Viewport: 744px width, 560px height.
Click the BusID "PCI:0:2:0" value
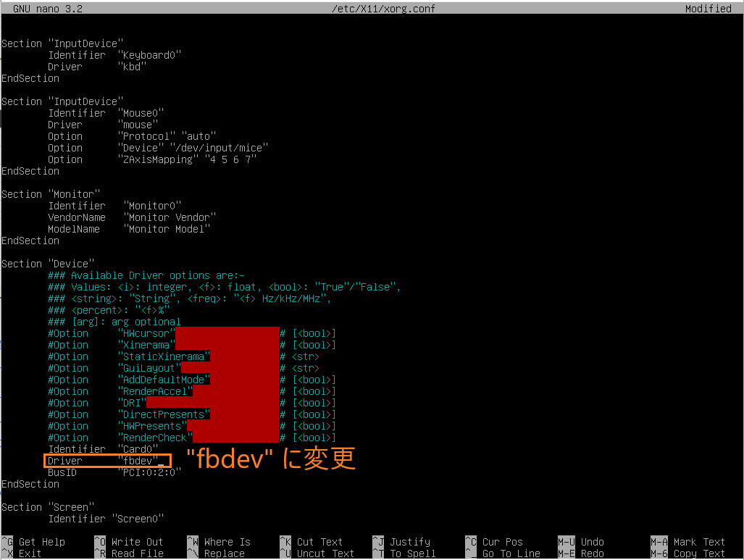pos(149,472)
